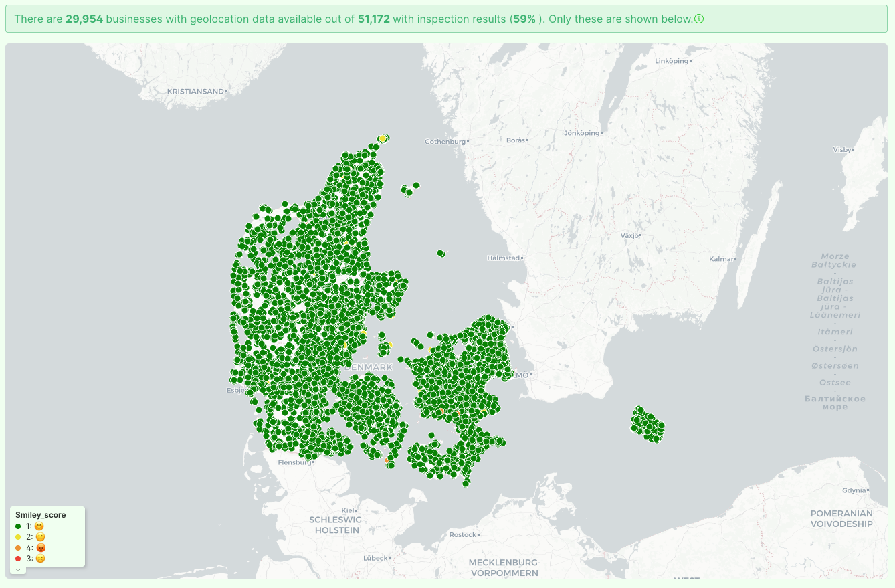
Task: Click the Kristiansand label on the map
Action: pos(195,91)
